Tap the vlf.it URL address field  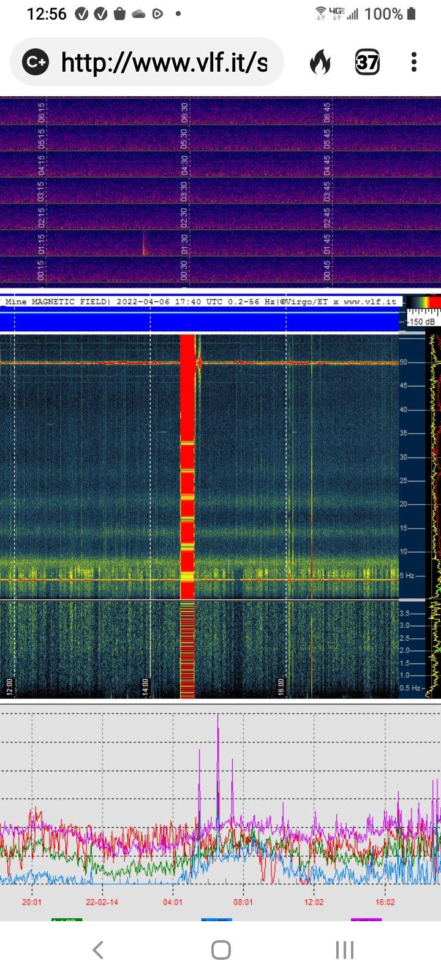pos(164,62)
